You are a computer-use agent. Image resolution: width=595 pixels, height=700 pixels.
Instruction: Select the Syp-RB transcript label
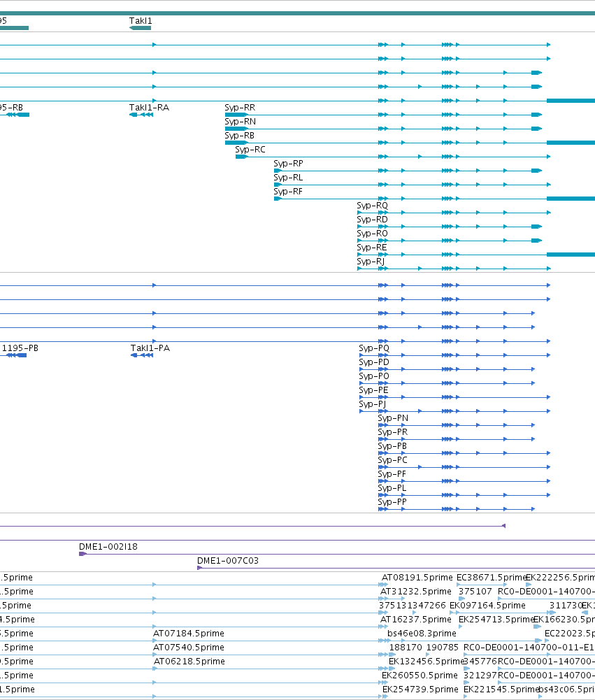pos(239,135)
